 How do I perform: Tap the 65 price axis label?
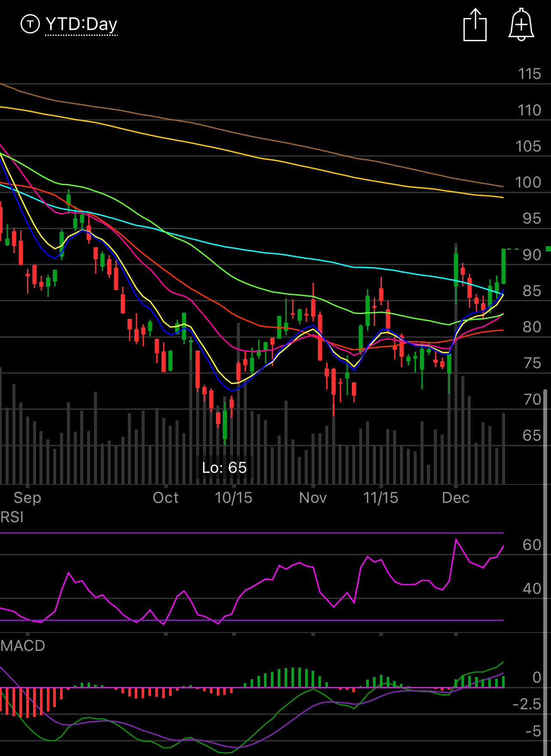click(x=532, y=435)
